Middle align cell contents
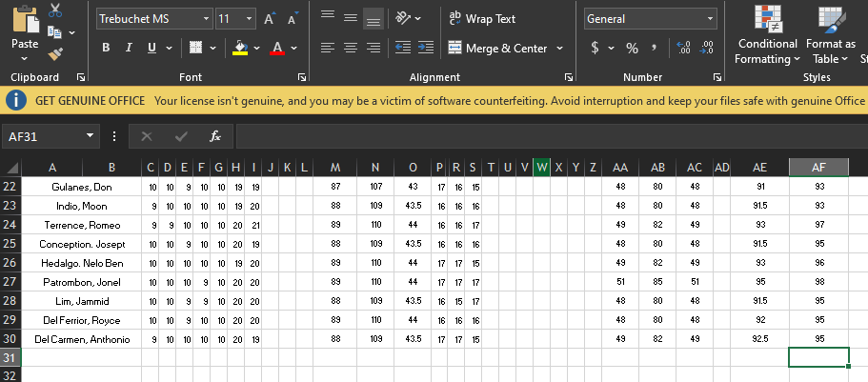 point(351,19)
